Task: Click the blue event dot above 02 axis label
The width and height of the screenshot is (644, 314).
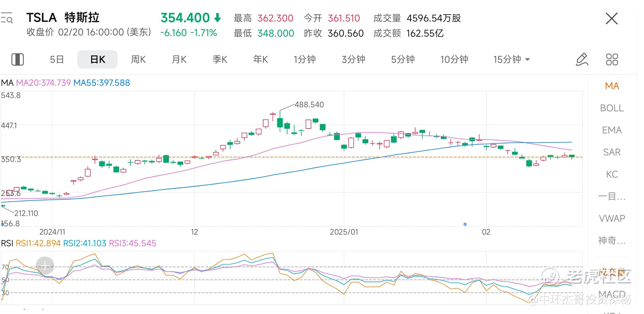Action: coord(465,224)
